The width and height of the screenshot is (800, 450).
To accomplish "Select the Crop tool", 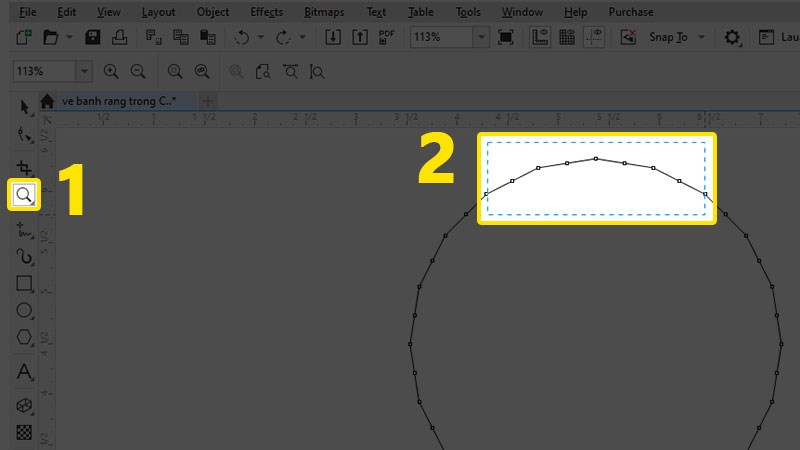I will (24, 167).
